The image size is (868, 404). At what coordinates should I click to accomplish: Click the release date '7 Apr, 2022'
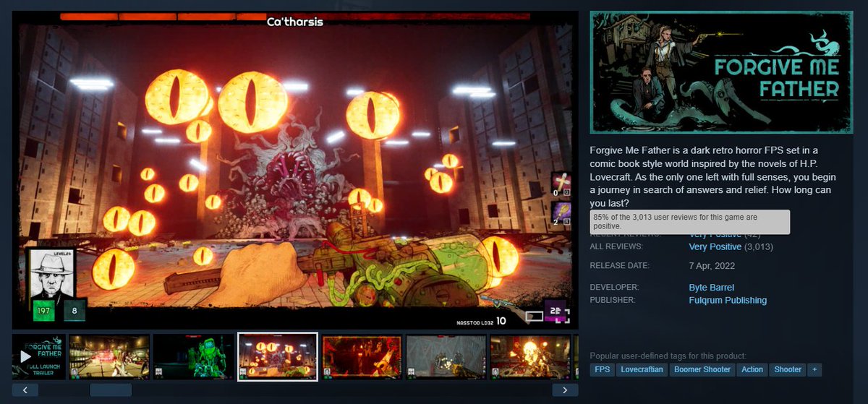tap(712, 266)
